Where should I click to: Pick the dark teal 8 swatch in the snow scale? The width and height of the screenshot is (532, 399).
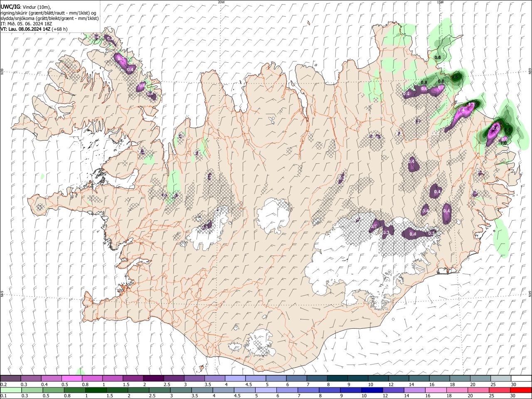click(x=337, y=378)
